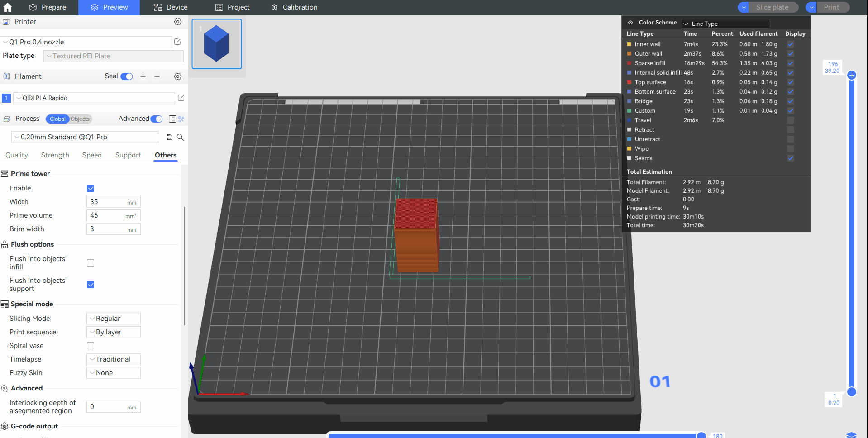Click the Home icon in top bar
This screenshot has height=438, width=868.
[x=8, y=7]
